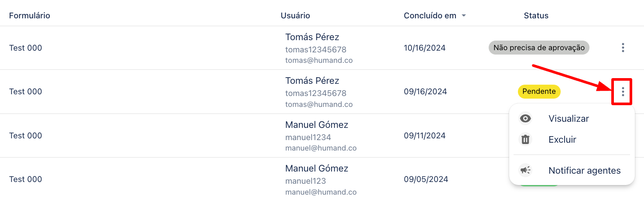Click the Não precisa de aprovação status badge
Image resolution: width=644 pixels, height=199 pixels.
(539, 48)
